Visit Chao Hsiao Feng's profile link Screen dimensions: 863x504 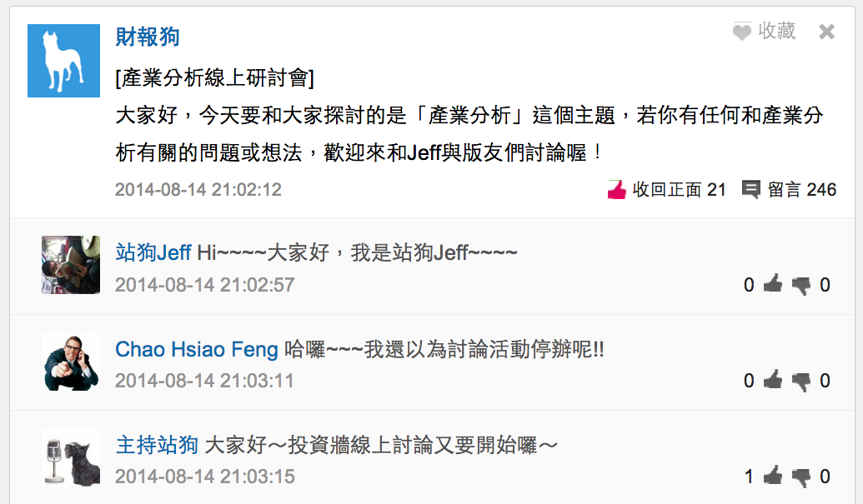(x=197, y=349)
